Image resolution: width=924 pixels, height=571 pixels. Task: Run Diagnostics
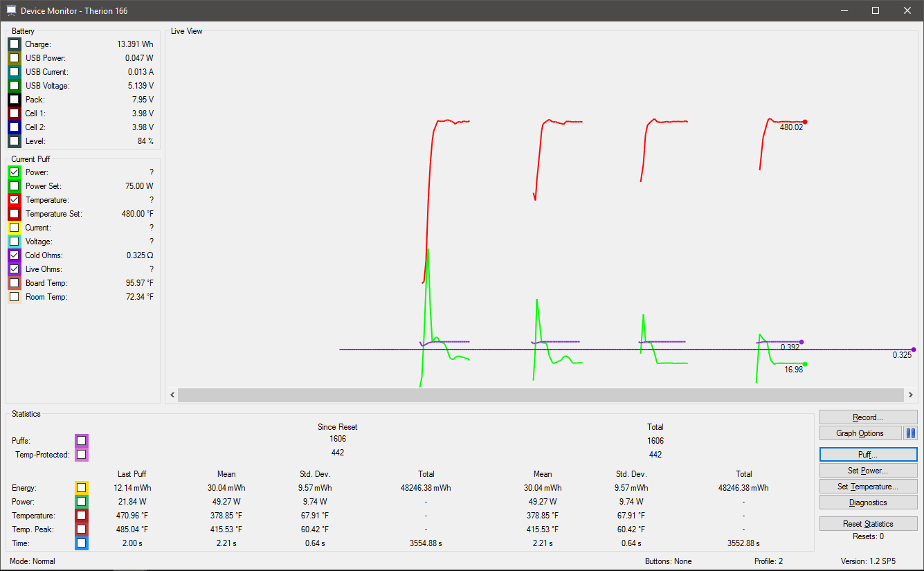coord(868,502)
